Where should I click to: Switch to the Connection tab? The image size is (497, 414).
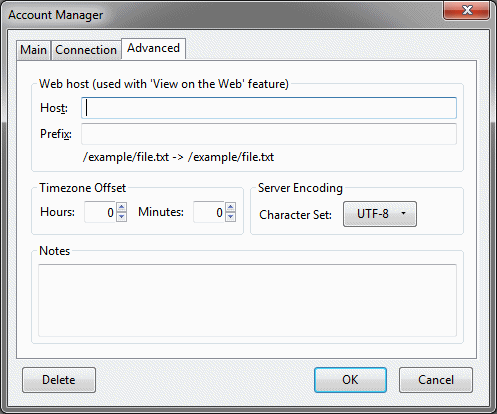pyautogui.click(x=86, y=50)
